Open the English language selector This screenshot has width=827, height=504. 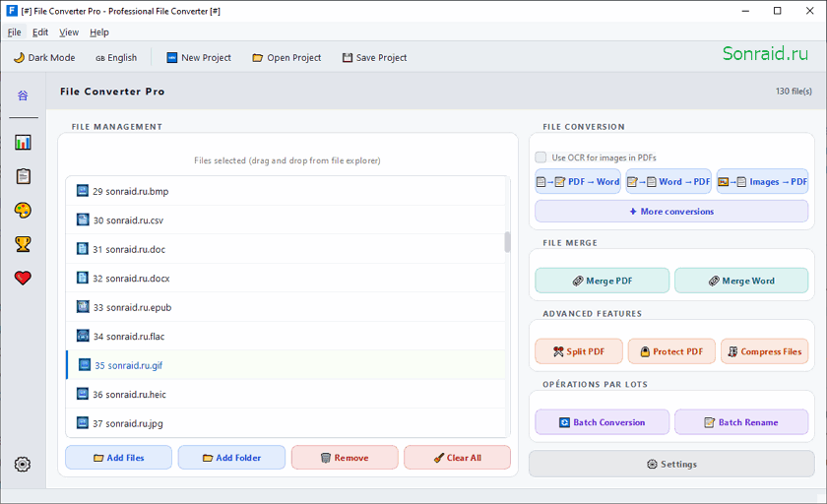(116, 57)
